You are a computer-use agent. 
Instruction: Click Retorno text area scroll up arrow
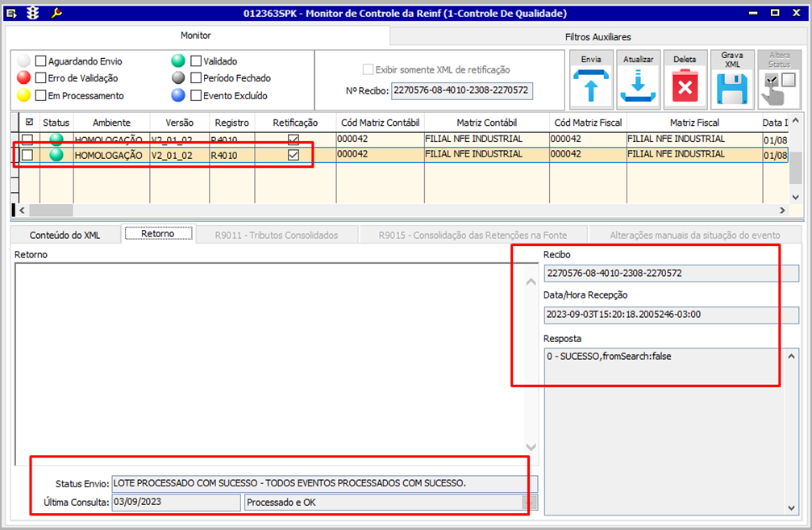tap(531, 282)
